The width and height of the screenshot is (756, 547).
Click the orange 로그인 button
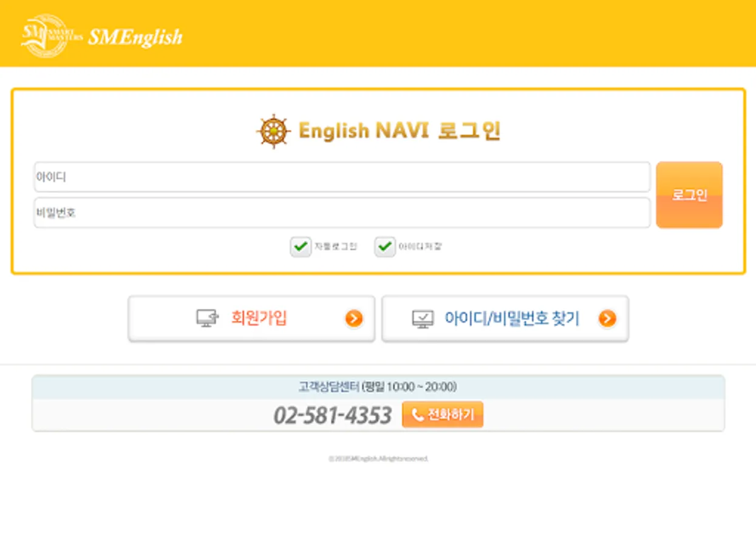click(x=689, y=195)
